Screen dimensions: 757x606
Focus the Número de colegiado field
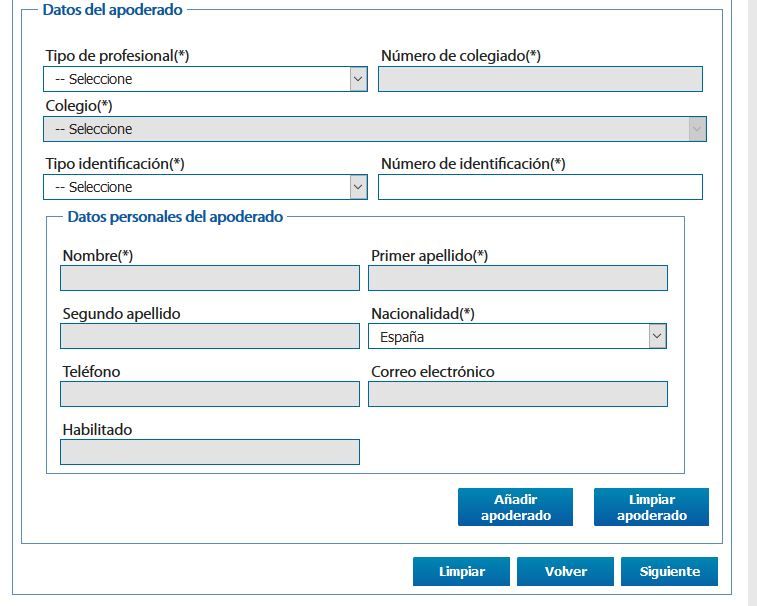coord(540,79)
